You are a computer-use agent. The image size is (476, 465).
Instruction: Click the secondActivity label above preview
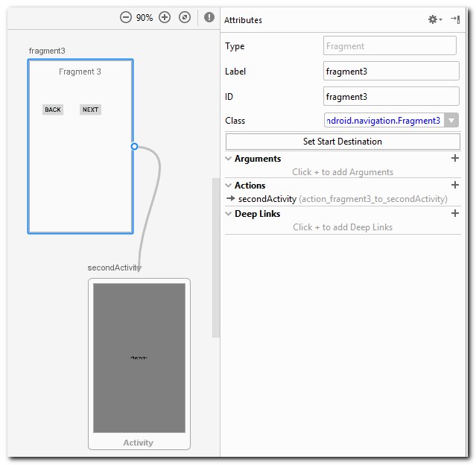point(114,268)
